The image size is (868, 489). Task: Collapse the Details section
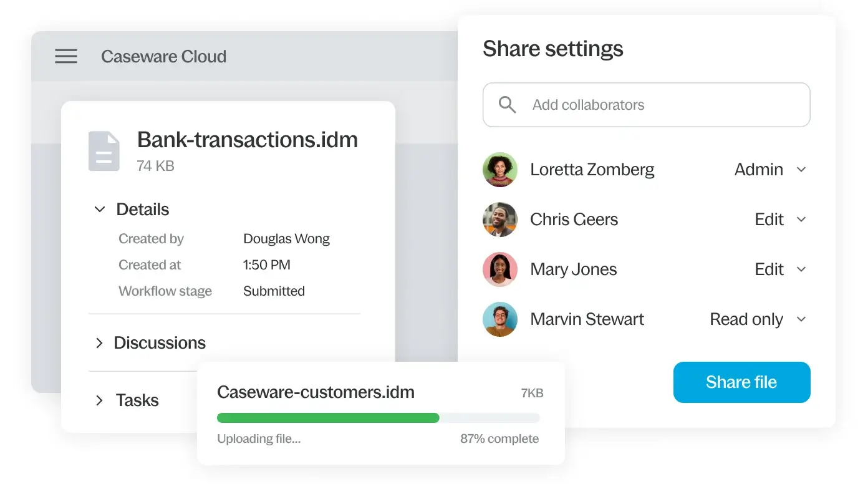[x=100, y=210]
